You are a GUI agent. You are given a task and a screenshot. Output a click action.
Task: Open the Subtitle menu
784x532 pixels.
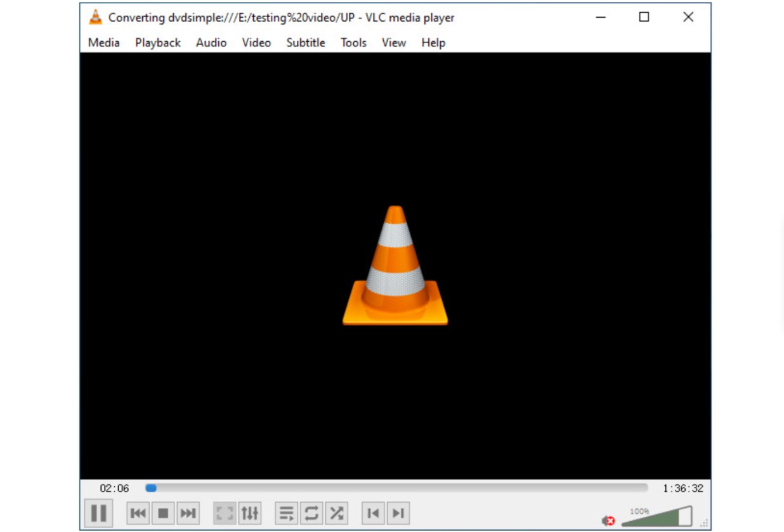[306, 42]
